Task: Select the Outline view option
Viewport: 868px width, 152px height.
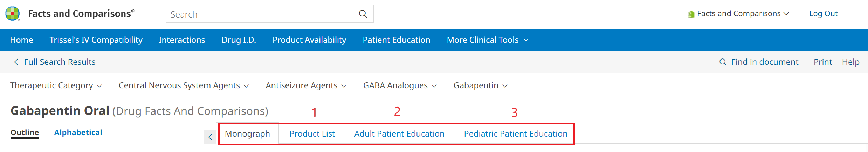Action: [25, 132]
